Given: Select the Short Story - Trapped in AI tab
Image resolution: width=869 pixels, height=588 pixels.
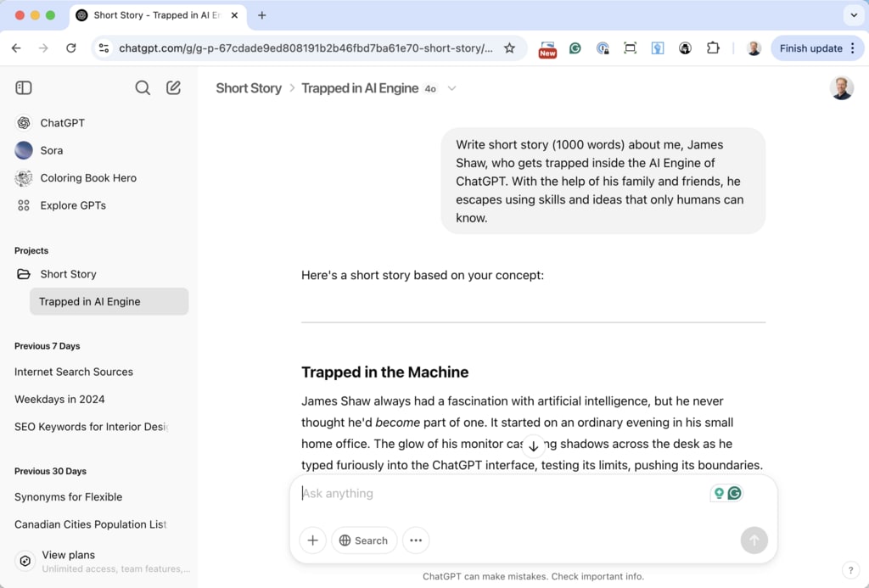Looking at the screenshot, I should pos(158,15).
